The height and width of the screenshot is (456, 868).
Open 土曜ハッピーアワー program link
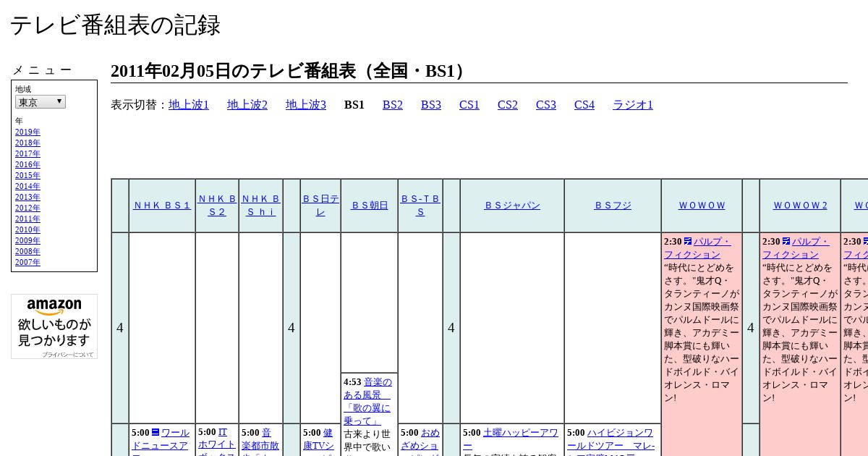(511, 439)
